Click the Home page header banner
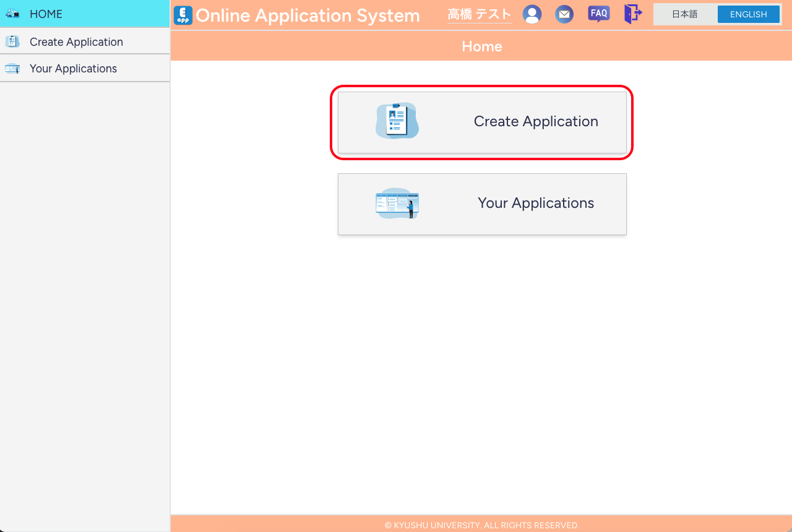 pos(481,46)
